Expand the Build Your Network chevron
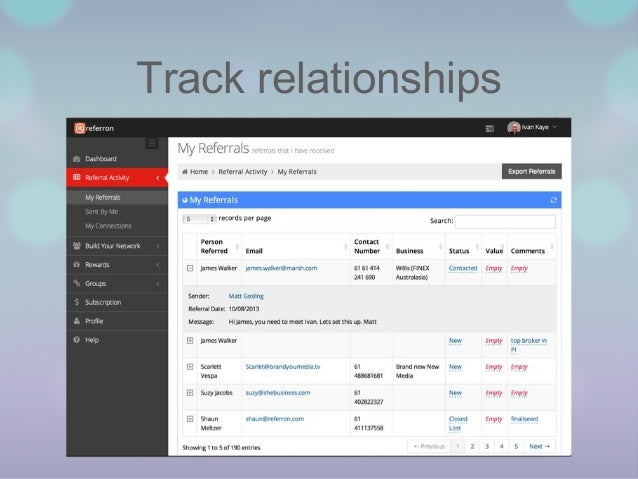Screen dimensions: 638x479 point(158,246)
